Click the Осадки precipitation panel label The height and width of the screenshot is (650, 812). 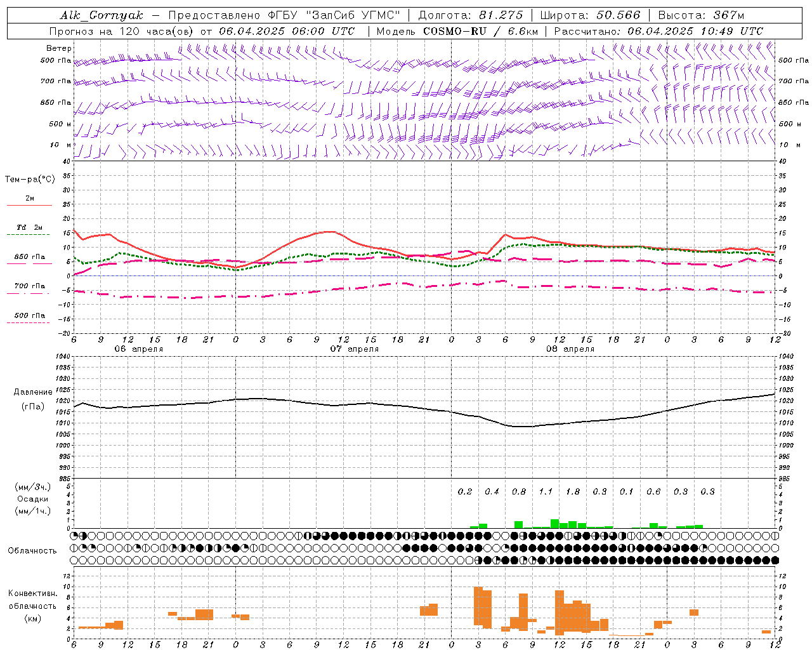tap(33, 500)
